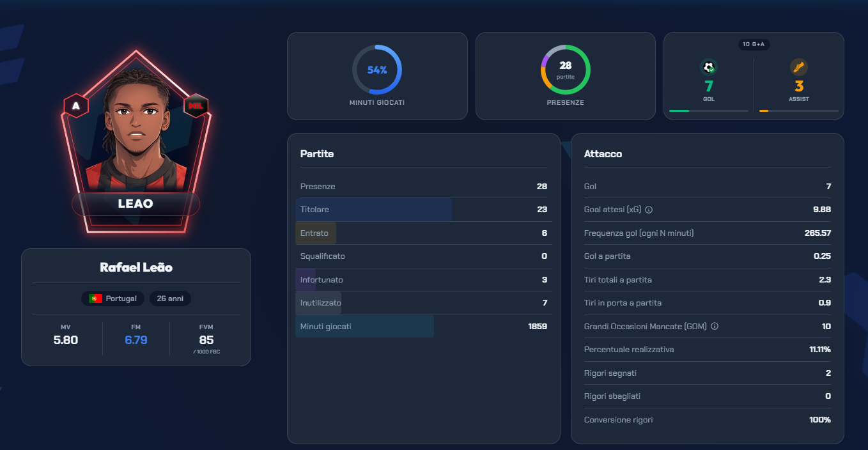This screenshot has width=868, height=450.
Task: Click the Infortunato row
Action: [424, 280]
